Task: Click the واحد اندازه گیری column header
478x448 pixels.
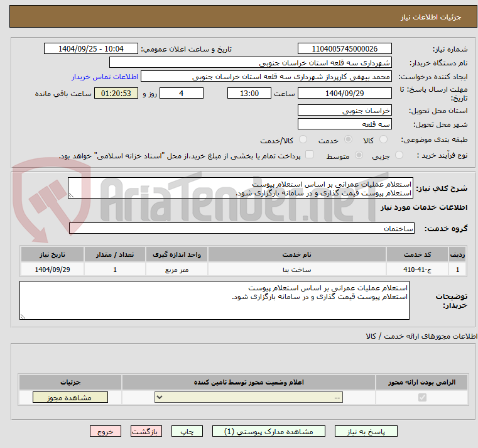Action: (177, 254)
